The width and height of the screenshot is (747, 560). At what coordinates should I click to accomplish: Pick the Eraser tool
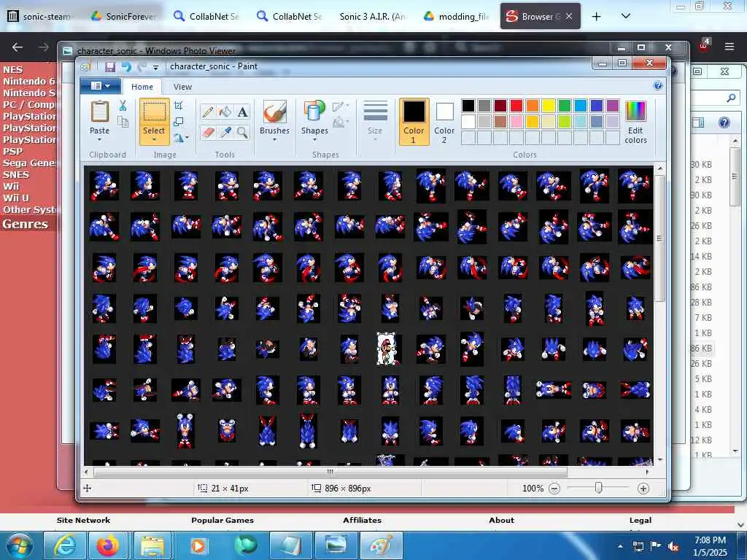pos(208,133)
